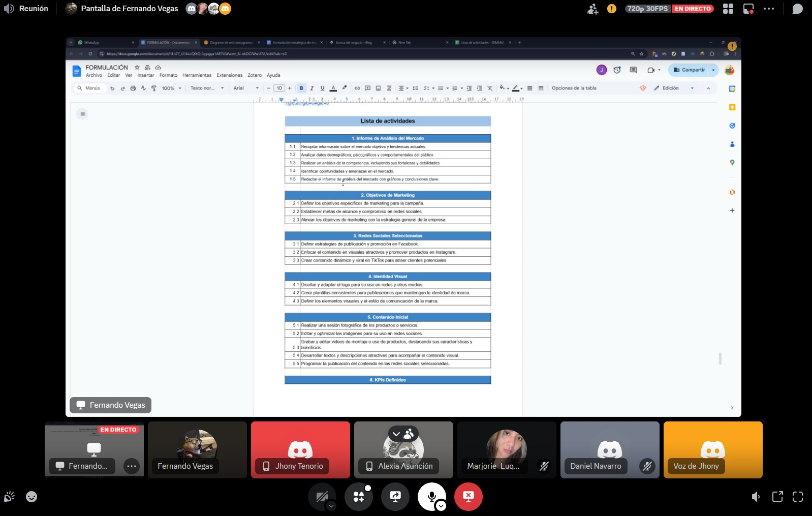
Task: Turn on the camera
Action: coord(321,496)
